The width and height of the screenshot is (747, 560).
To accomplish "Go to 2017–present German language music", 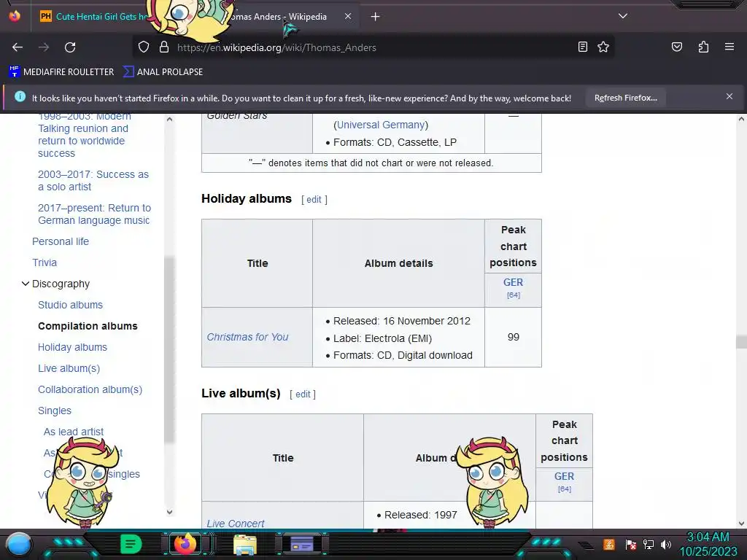I will point(94,214).
